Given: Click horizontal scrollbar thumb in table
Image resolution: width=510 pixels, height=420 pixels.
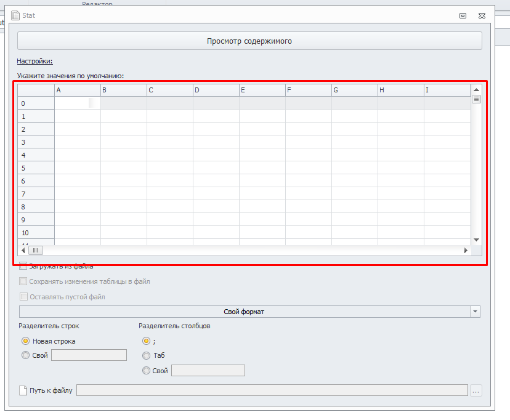Looking at the screenshot, I should [36, 250].
